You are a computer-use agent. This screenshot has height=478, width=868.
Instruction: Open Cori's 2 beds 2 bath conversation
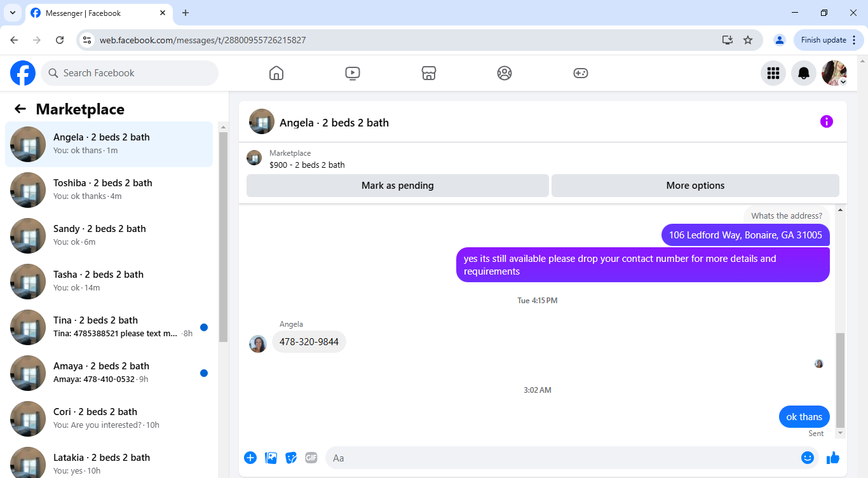pos(109,419)
